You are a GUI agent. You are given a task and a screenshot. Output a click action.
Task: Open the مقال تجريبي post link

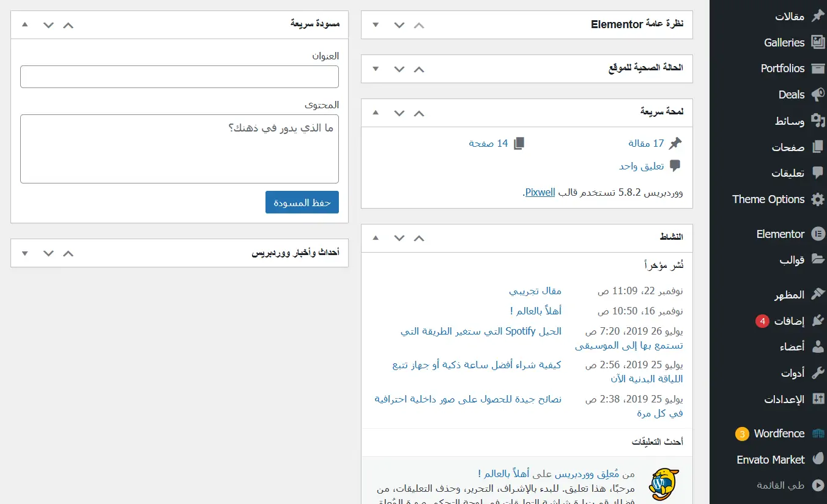(535, 291)
